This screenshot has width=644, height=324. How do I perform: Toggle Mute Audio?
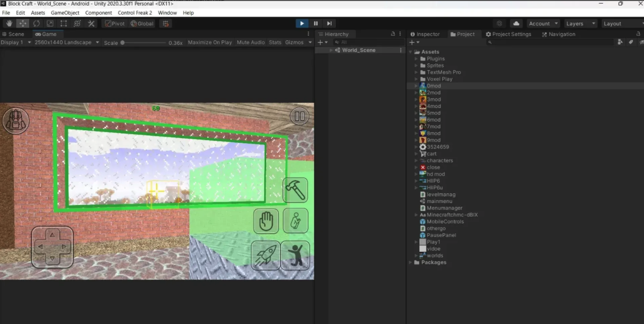point(251,42)
